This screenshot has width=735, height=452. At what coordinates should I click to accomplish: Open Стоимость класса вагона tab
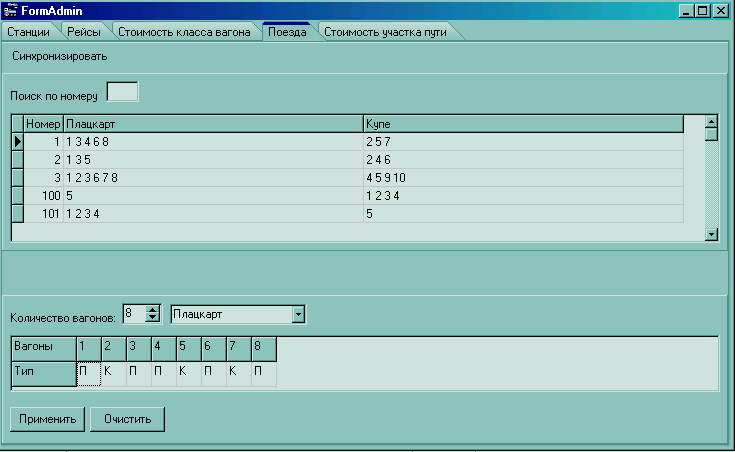click(184, 32)
